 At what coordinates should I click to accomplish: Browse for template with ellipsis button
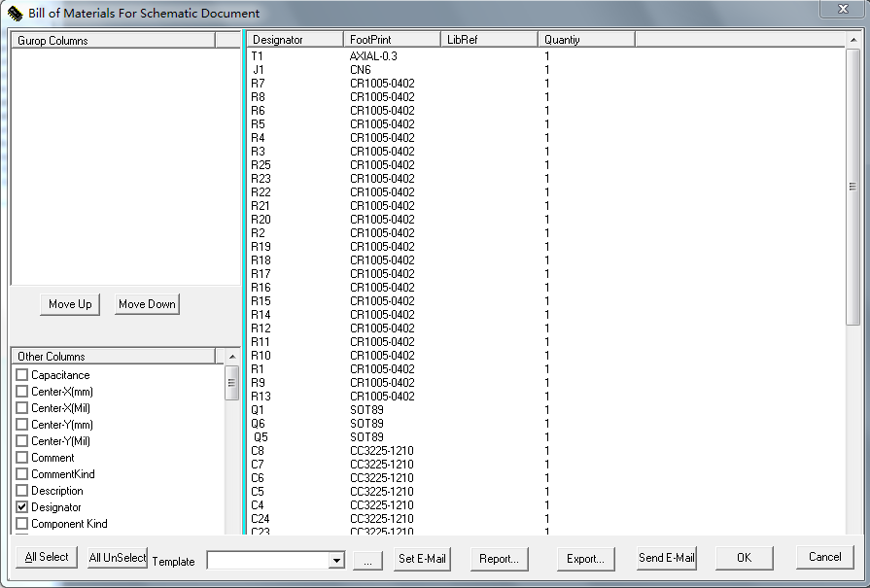(367, 559)
